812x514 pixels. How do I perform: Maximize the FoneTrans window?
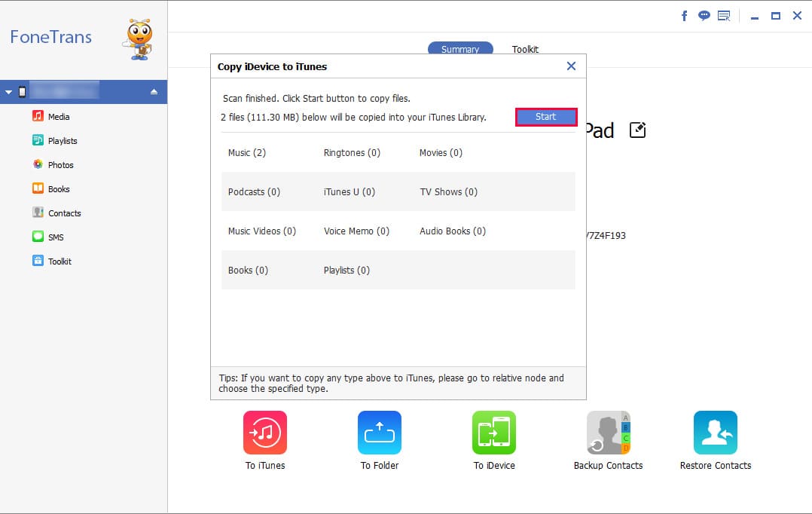point(776,16)
